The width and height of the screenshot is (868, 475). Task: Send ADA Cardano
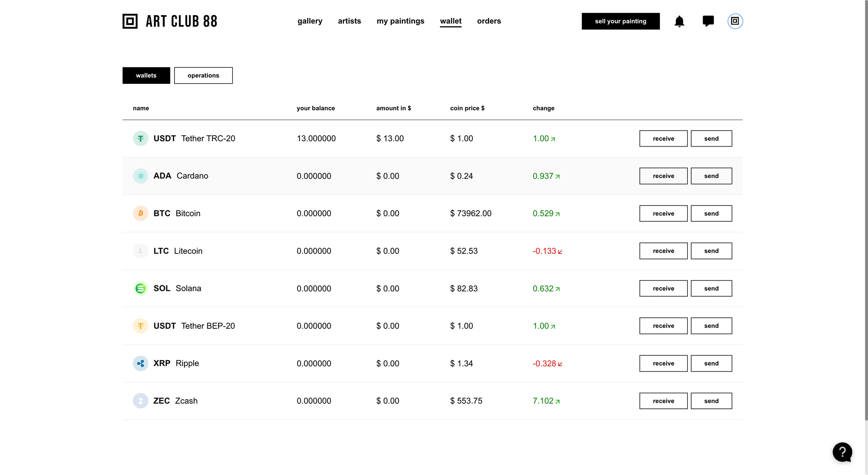click(711, 176)
